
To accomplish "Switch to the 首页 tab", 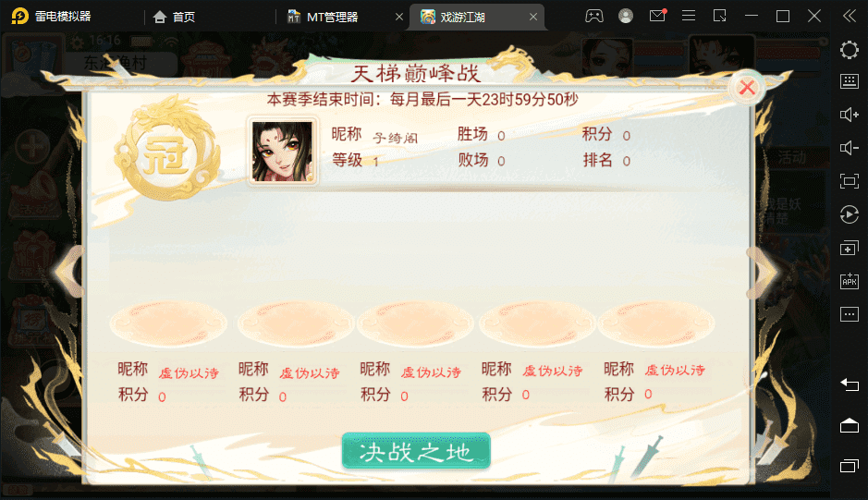I will (175, 18).
